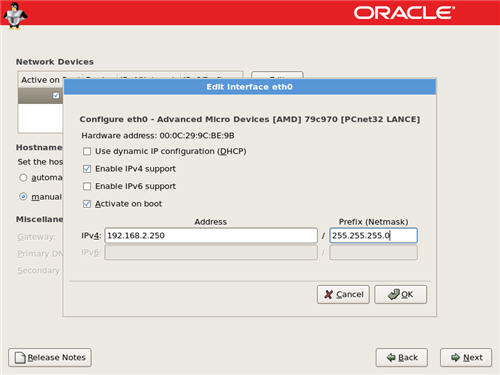Click the Tux penguin logo
The height and width of the screenshot is (375, 500).
(x=15, y=16)
